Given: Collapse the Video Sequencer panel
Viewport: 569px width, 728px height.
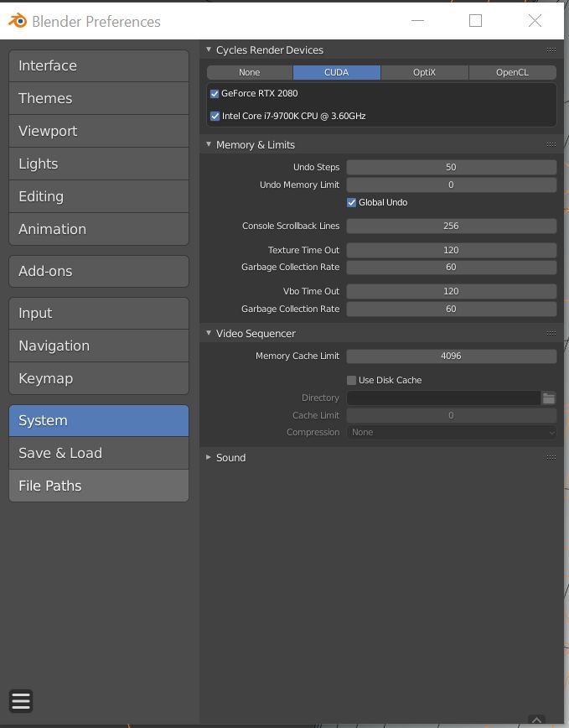Looking at the screenshot, I should [x=209, y=333].
